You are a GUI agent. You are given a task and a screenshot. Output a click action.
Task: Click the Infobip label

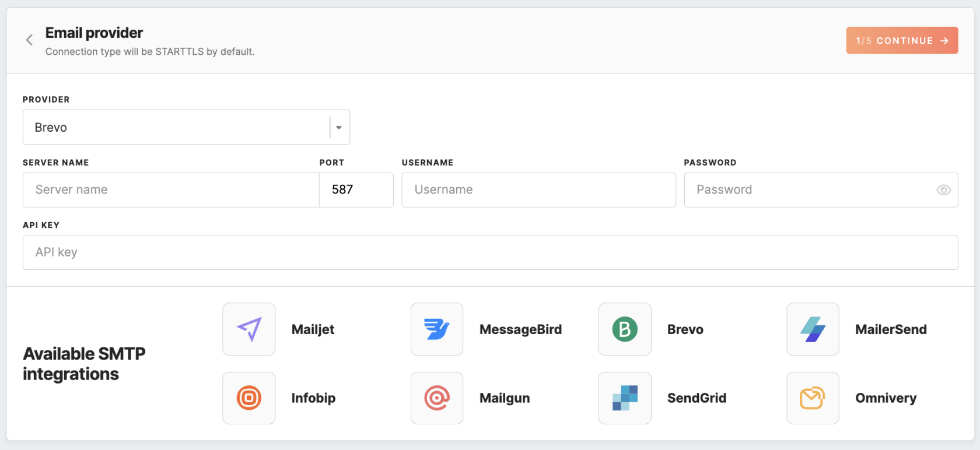(313, 398)
